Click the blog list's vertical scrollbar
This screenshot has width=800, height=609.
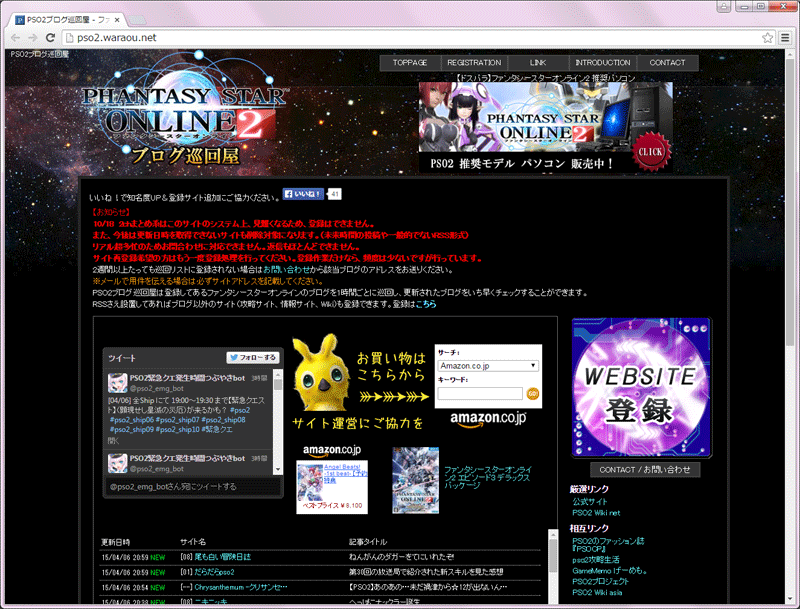point(553,566)
